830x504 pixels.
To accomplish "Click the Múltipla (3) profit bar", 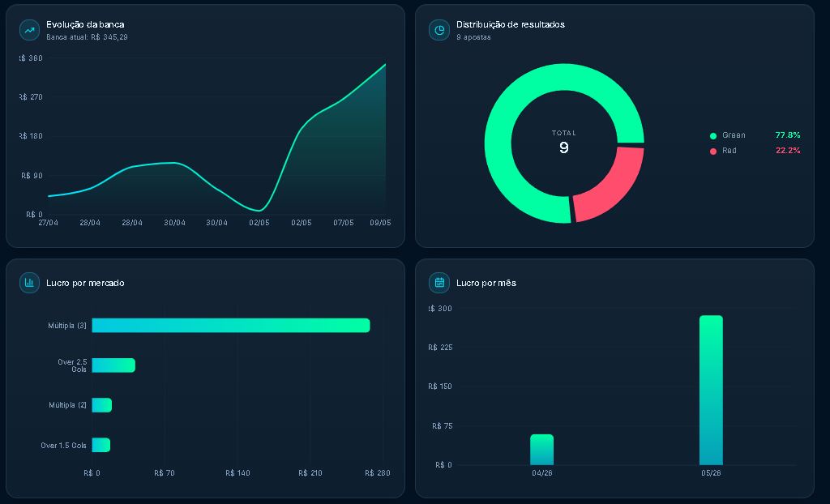I will click(231, 326).
